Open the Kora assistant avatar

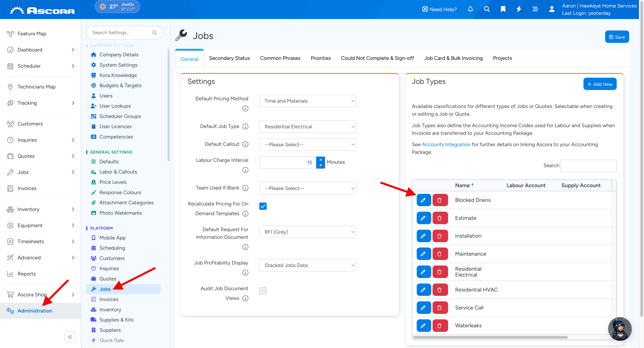click(x=620, y=328)
